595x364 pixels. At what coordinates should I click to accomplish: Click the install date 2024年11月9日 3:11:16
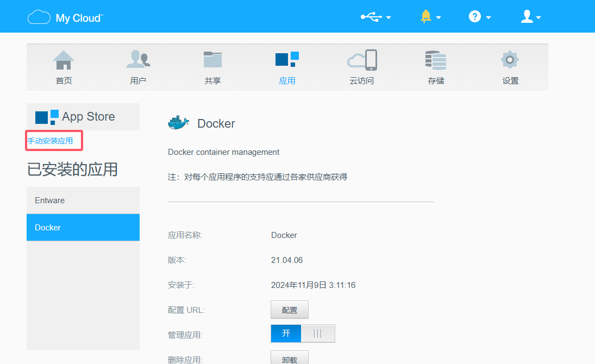(x=313, y=285)
